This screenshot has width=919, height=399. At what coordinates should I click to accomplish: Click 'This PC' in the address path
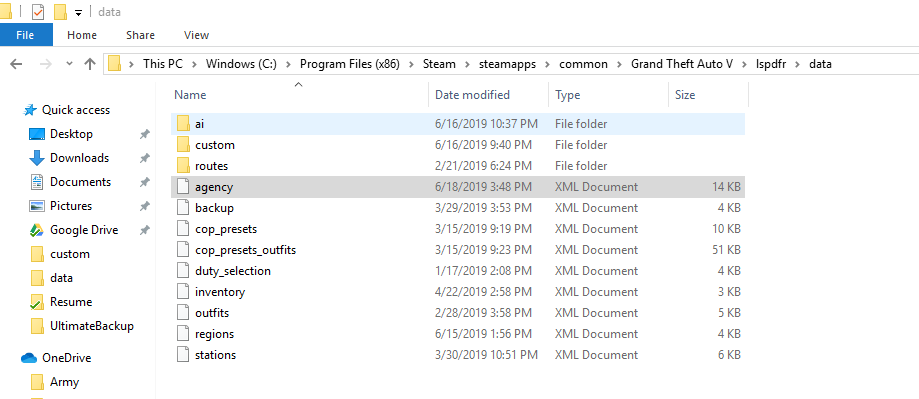(163, 64)
